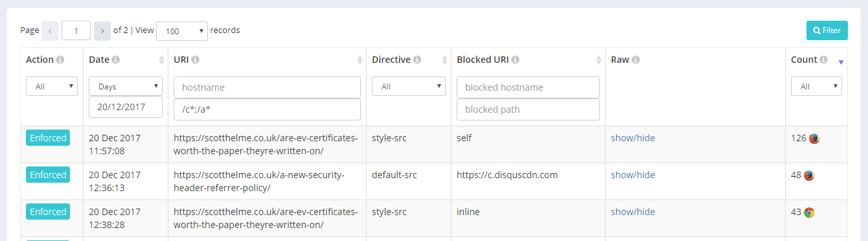Screen dimensions: 868x241
Task: Click the info icon beside URI header
Action: (195, 60)
